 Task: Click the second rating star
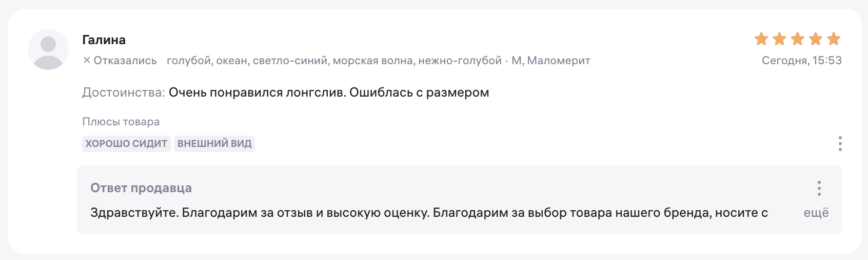click(779, 39)
